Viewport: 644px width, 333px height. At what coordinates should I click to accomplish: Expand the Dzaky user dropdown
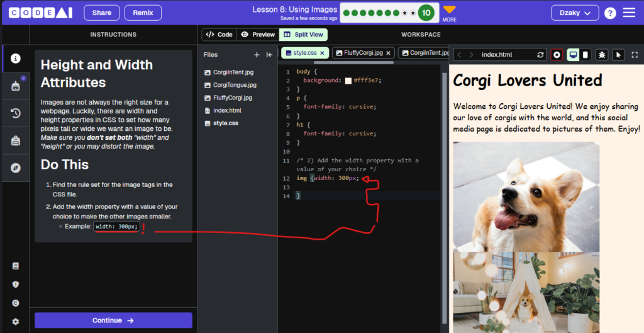(x=575, y=13)
